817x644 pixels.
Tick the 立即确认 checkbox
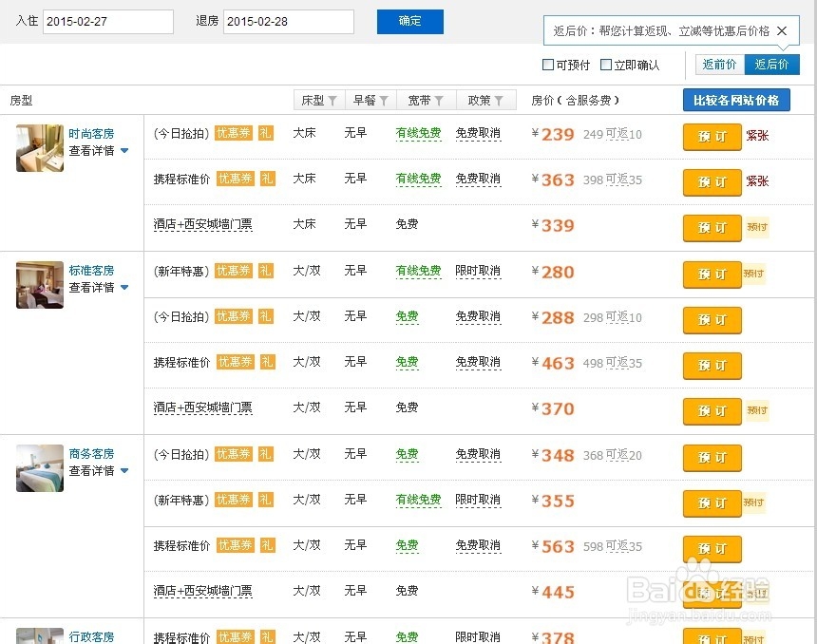pos(607,66)
